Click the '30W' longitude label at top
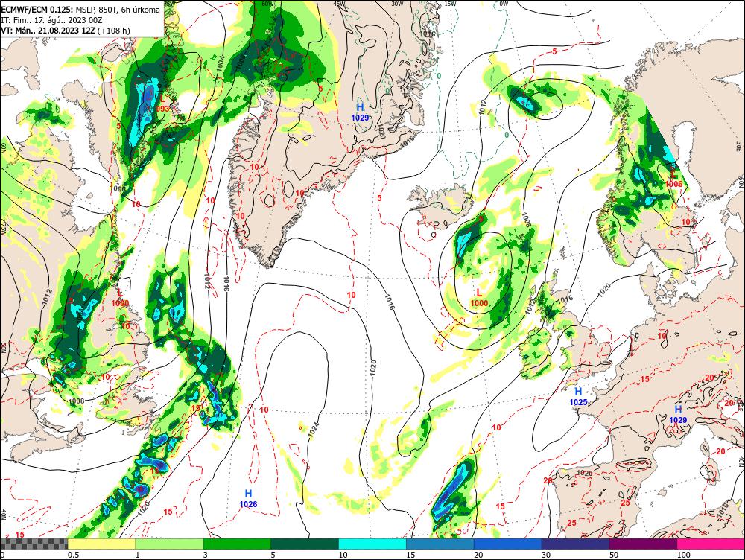745x560 pixels. coord(397,4)
